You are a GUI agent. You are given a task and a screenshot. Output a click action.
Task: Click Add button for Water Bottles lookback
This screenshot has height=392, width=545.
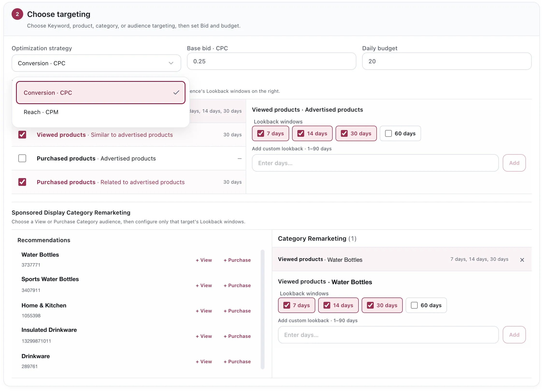[514, 335]
